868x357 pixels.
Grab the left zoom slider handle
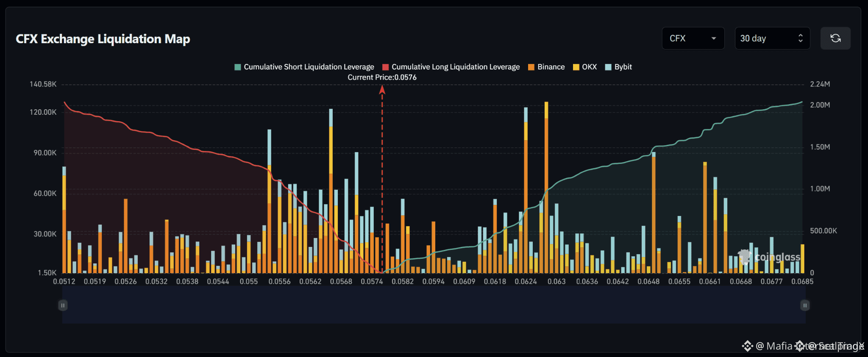pyautogui.click(x=63, y=305)
